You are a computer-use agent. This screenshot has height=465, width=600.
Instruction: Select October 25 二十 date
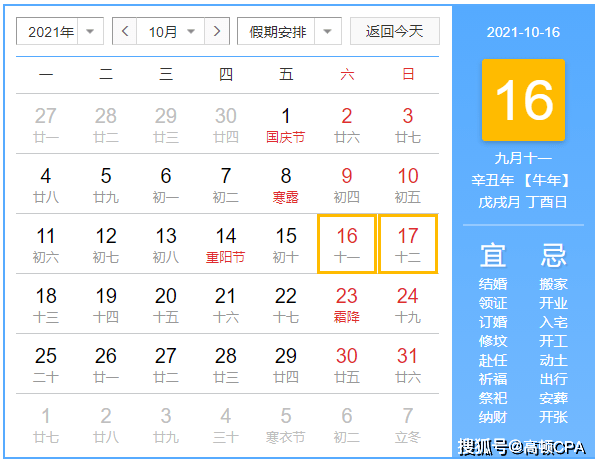pos(46,364)
